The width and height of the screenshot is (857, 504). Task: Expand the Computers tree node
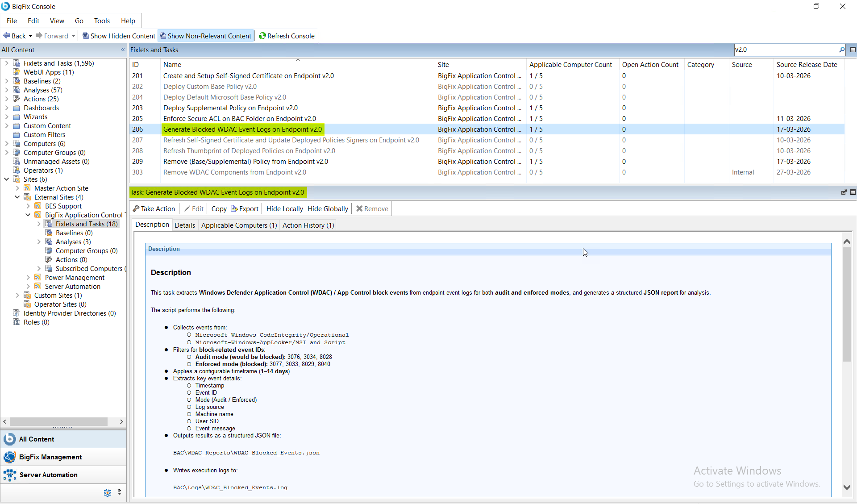(x=6, y=143)
